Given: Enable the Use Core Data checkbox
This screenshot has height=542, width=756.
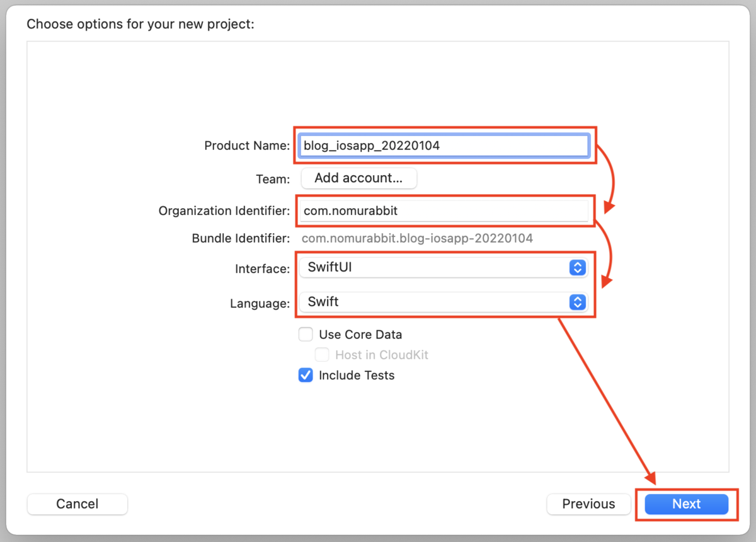Looking at the screenshot, I should [306, 335].
